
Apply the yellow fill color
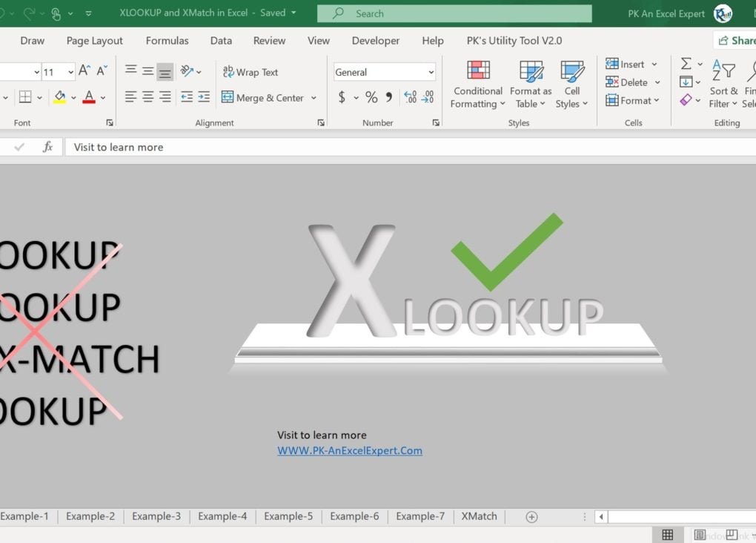(60, 97)
